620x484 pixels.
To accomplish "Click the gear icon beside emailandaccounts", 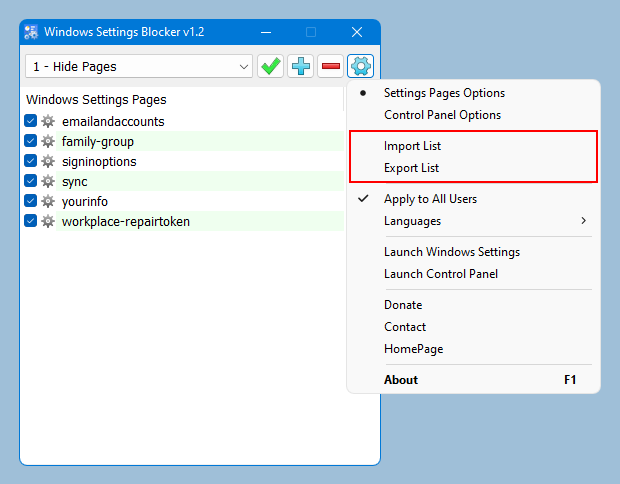I will tap(48, 121).
